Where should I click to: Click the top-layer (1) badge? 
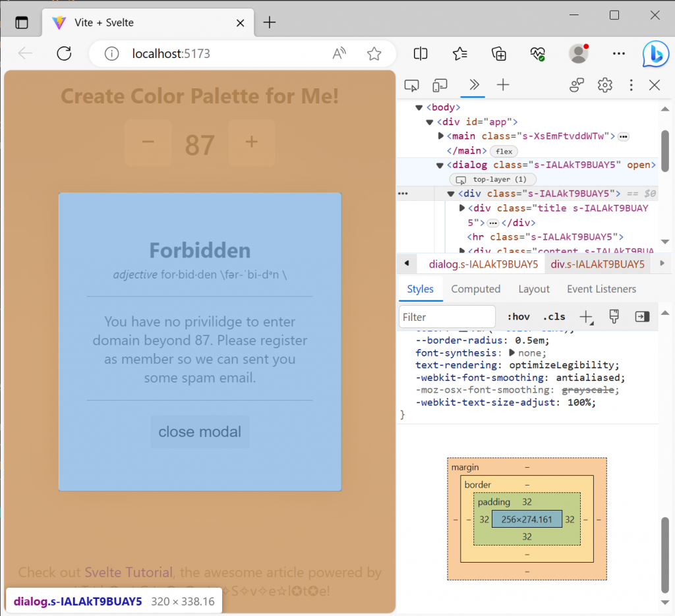pos(493,179)
